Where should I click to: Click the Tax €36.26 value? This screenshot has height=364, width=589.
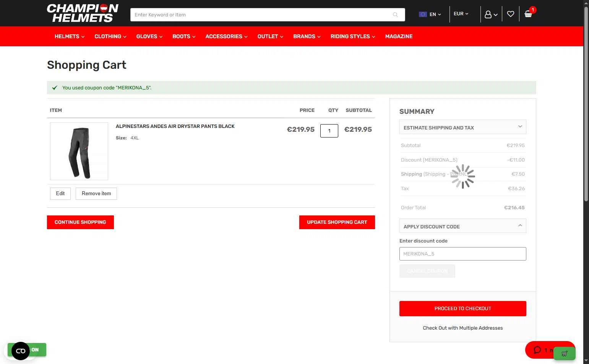pos(516,189)
